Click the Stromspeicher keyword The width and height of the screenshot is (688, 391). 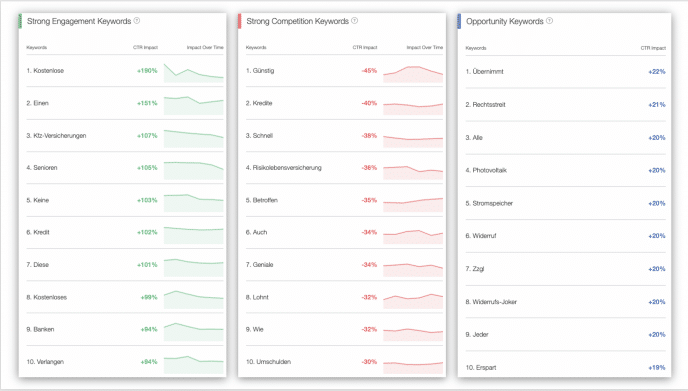tap(489, 203)
